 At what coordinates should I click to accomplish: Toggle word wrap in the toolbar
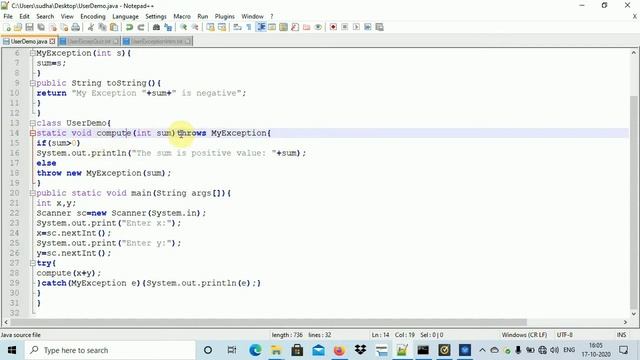coord(237,27)
